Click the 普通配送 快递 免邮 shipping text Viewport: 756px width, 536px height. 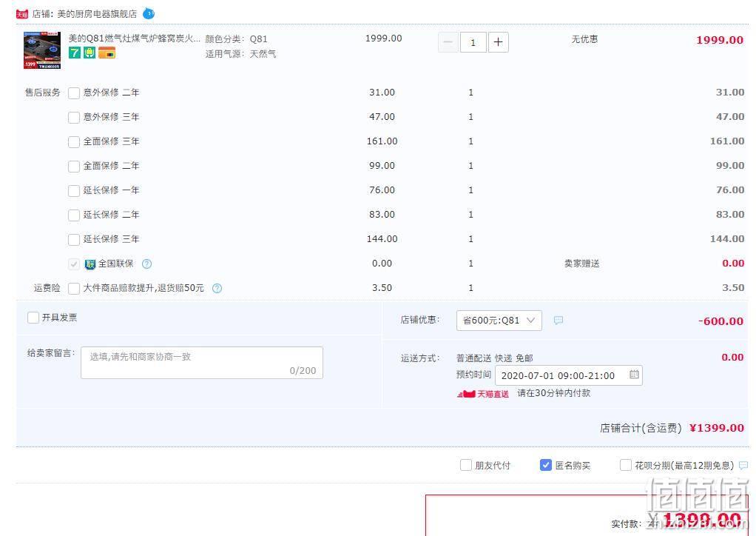495,358
